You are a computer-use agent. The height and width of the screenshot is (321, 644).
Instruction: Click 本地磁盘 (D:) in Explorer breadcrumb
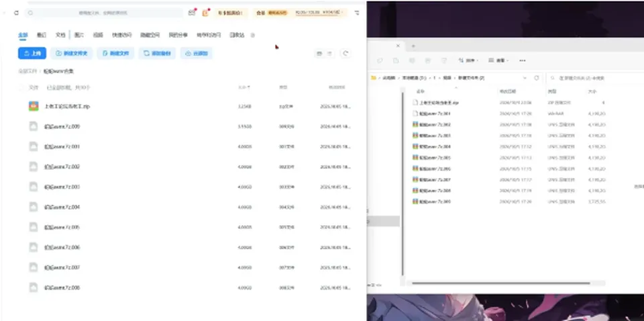414,78
